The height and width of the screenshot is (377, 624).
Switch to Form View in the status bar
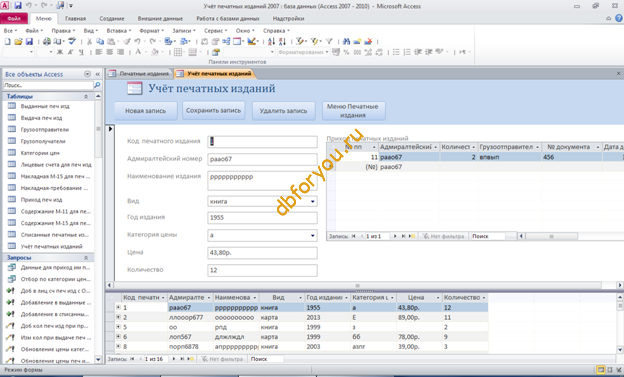pyautogui.click(x=601, y=370)
